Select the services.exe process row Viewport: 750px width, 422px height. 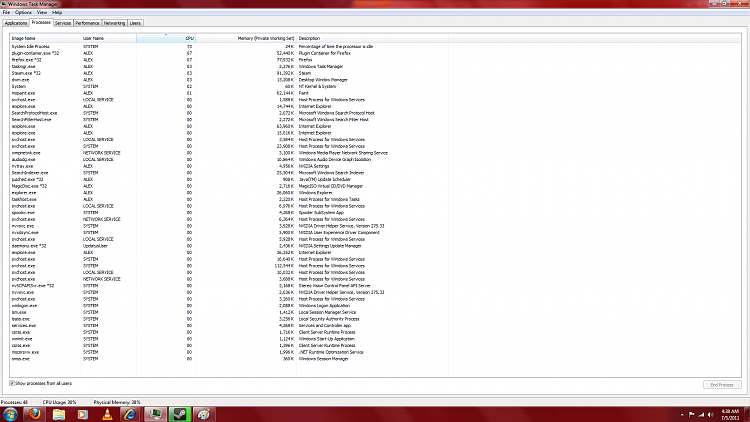click(x=230, y=325)
